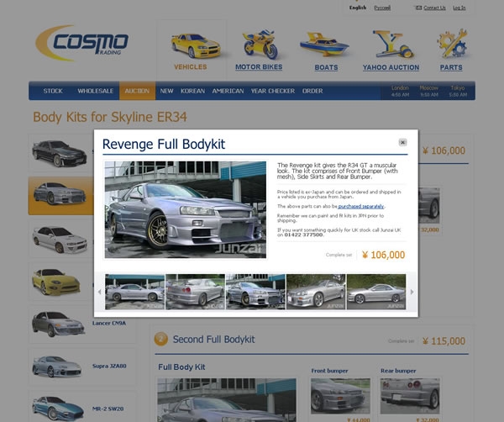504x422 pixels.
Task: Select the fourth silver car thumbnail
Action: (x=316, y=292)
